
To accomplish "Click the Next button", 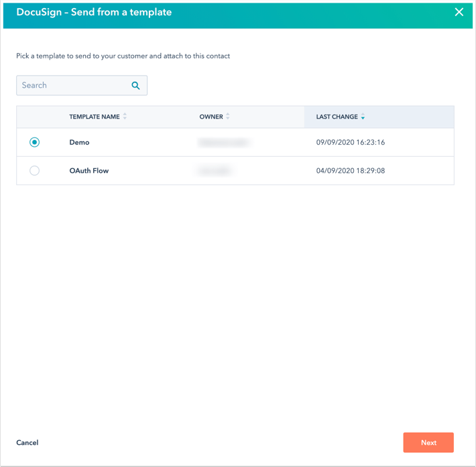I will pos(428,442).
